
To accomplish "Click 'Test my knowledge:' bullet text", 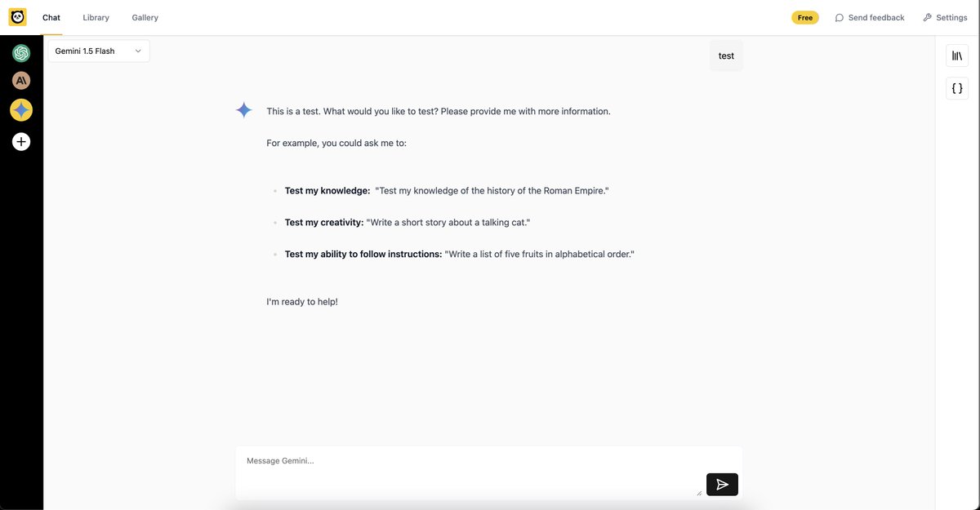I will (x=327, y=191).
